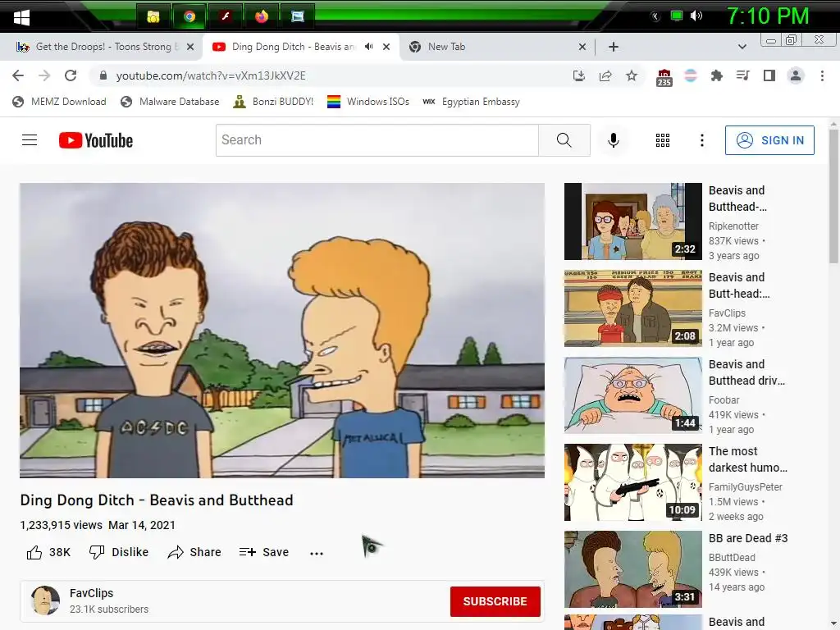Expand the tab search chevron

pos(742,47)
